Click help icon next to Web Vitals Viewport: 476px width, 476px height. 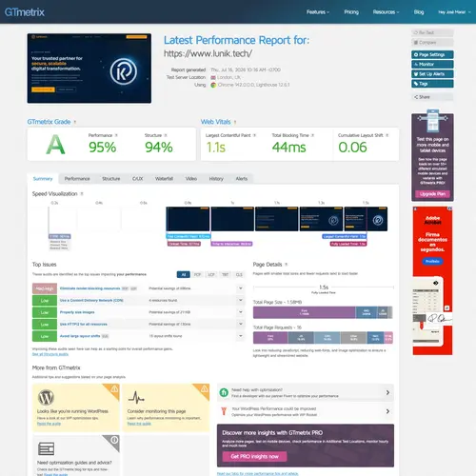pyautogui.click(x=235, y=122)
